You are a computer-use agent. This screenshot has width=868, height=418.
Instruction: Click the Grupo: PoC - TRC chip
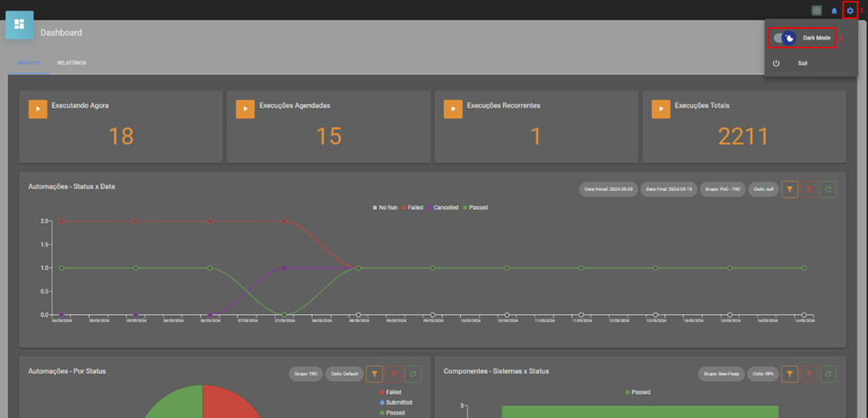pyautogui.click(x=723, y=189)
